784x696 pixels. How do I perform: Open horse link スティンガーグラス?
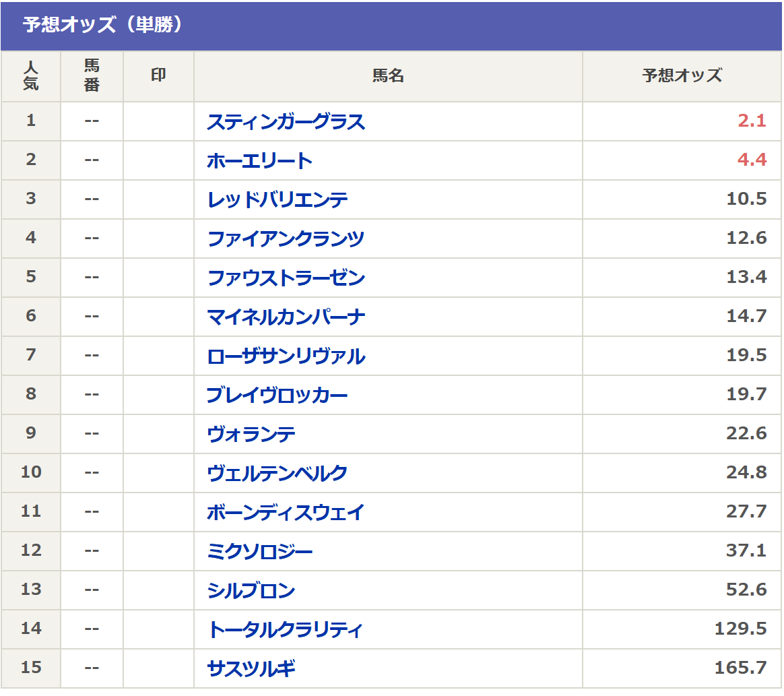coord(286,122)
